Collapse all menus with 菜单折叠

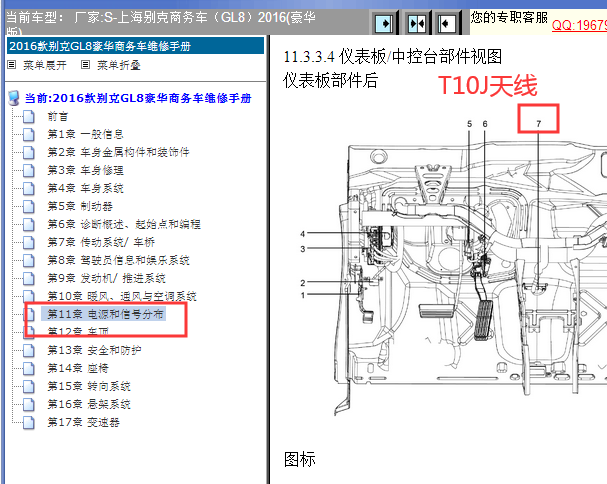pos(118,65)
